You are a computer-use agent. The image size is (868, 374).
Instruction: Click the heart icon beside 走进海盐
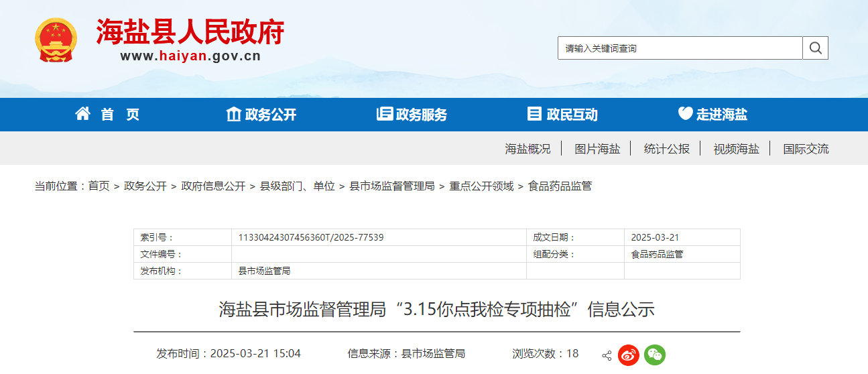pos(685,113)
